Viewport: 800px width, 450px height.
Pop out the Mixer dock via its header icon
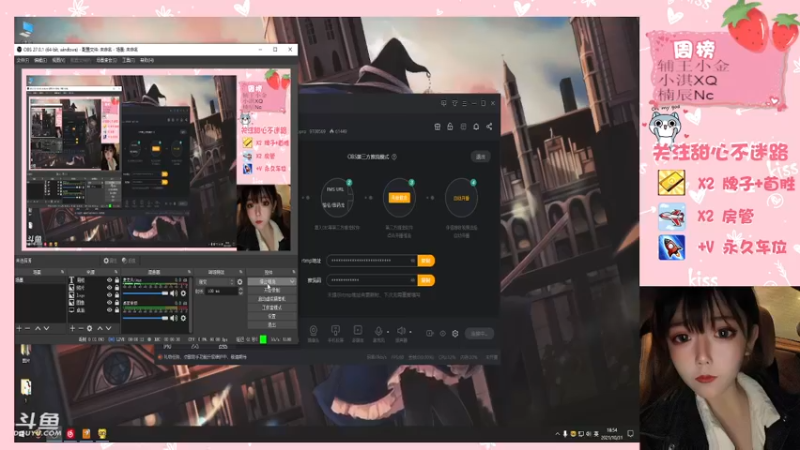[x=189, y=272]
